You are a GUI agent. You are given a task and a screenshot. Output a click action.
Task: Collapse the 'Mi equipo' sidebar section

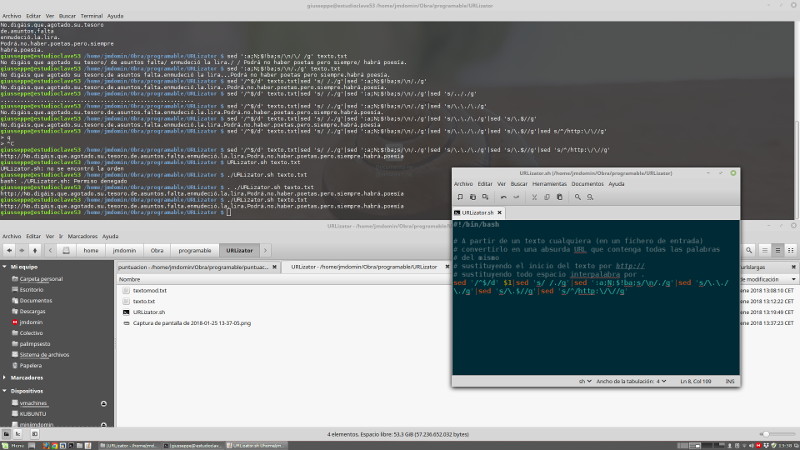6,268
